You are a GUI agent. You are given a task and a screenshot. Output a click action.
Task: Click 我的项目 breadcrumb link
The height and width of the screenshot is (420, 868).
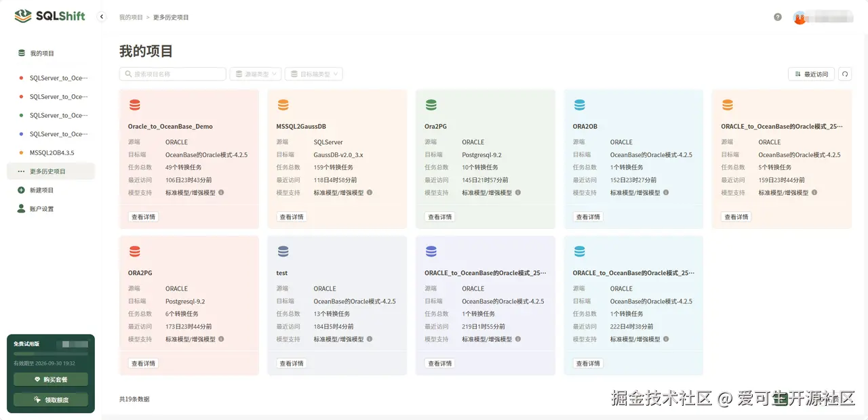131,17
